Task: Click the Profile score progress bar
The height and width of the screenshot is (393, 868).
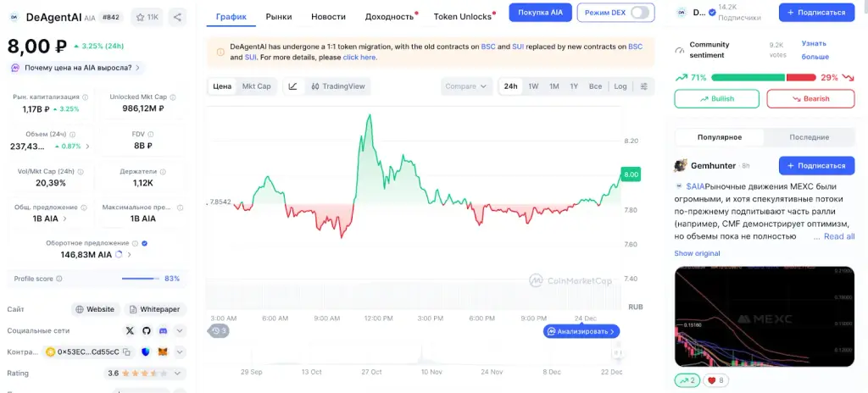Action: (141, 279)
